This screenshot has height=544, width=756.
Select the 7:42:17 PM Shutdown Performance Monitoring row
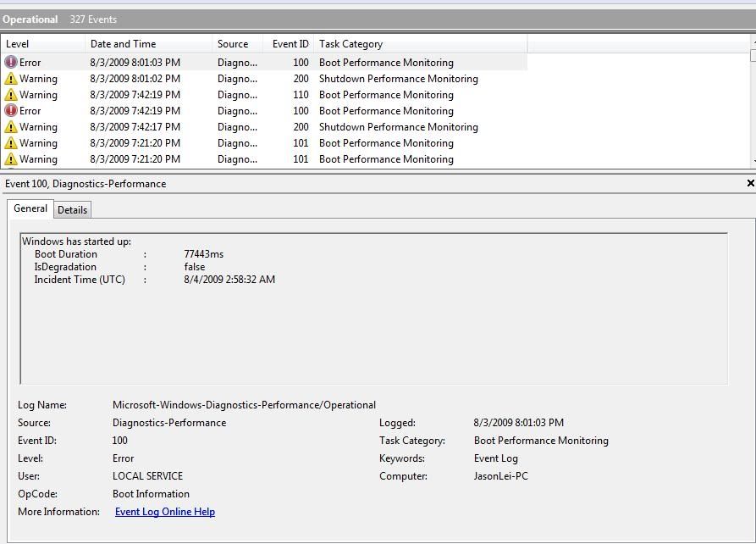coord(264,127)
